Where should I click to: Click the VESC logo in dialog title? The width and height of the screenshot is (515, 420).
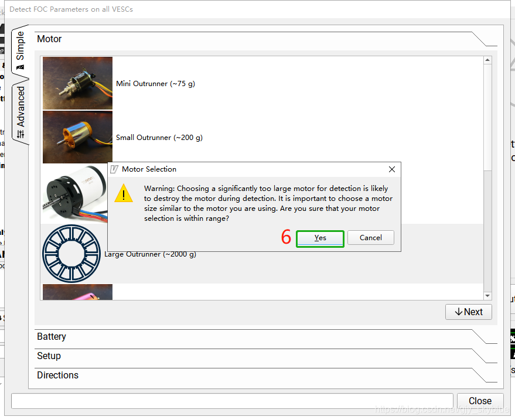coord(114,169)
